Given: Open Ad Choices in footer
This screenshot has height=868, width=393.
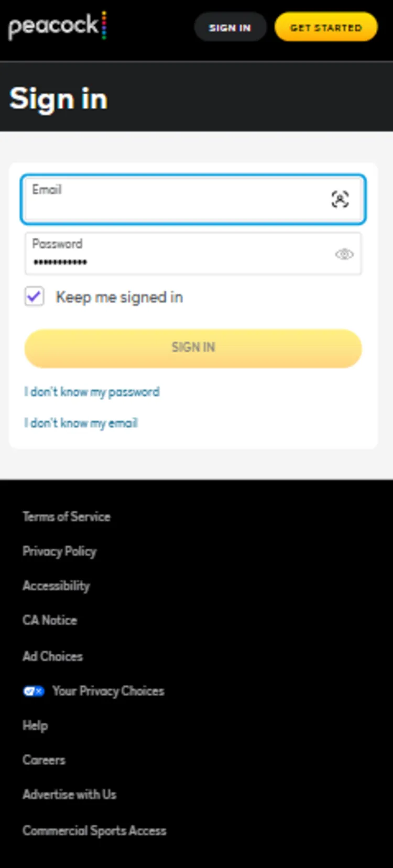Looking at the screenshot, I should 52,656.
